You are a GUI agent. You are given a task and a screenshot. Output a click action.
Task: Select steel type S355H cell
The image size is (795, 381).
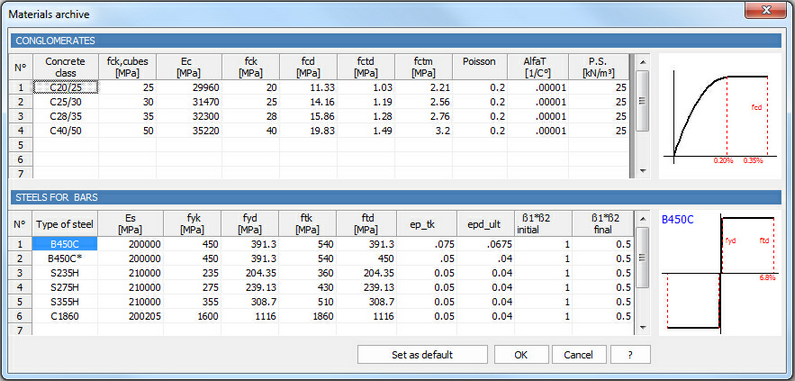(65, 301)
